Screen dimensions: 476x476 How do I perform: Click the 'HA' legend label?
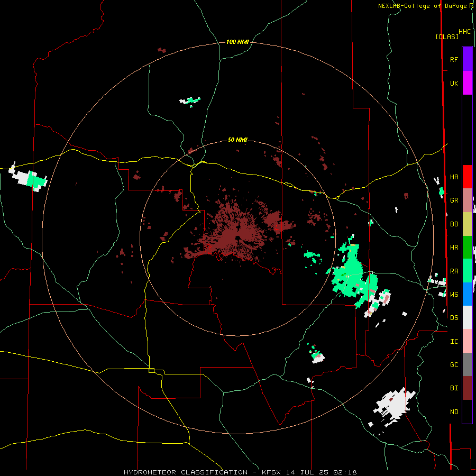point(454,177)
